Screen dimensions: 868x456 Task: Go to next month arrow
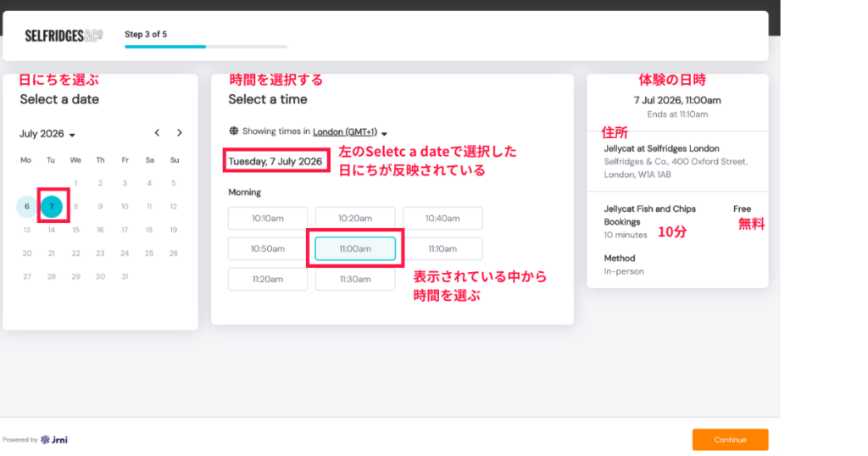(x=180, y=133)
